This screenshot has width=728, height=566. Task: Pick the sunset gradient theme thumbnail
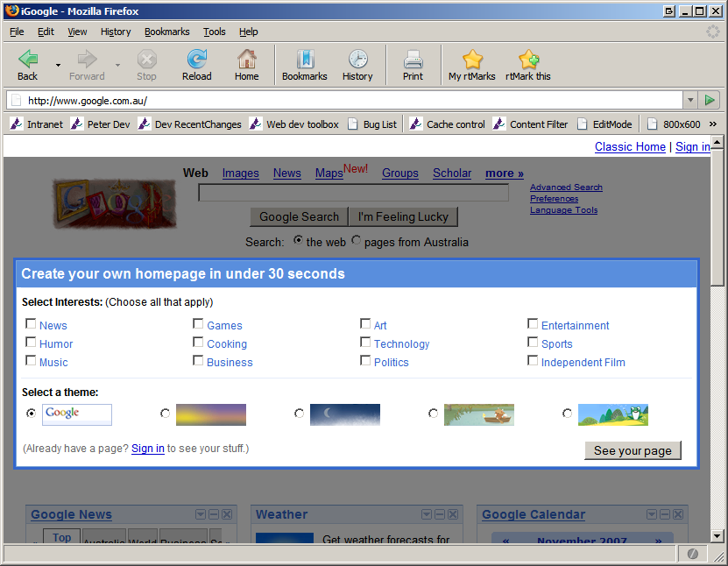coord(211,414)
